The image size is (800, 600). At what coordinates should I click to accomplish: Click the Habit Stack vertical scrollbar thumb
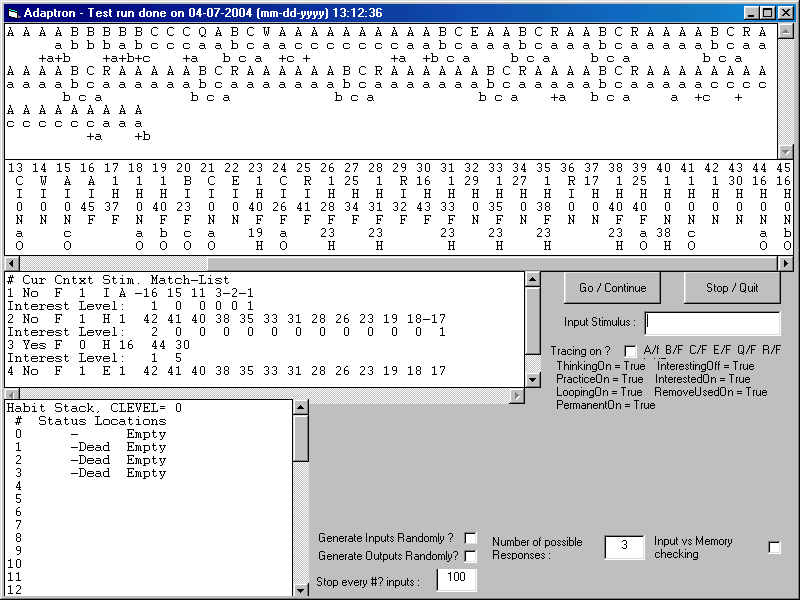tap(301, 437)
